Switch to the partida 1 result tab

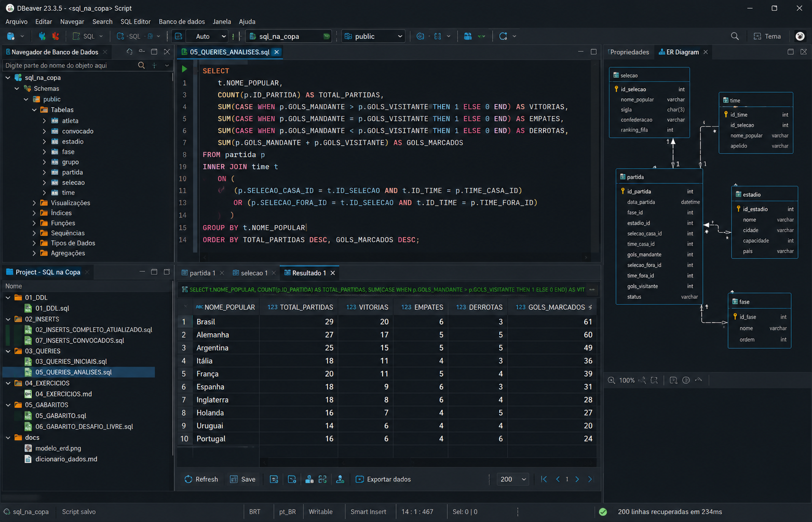point(202,273)
